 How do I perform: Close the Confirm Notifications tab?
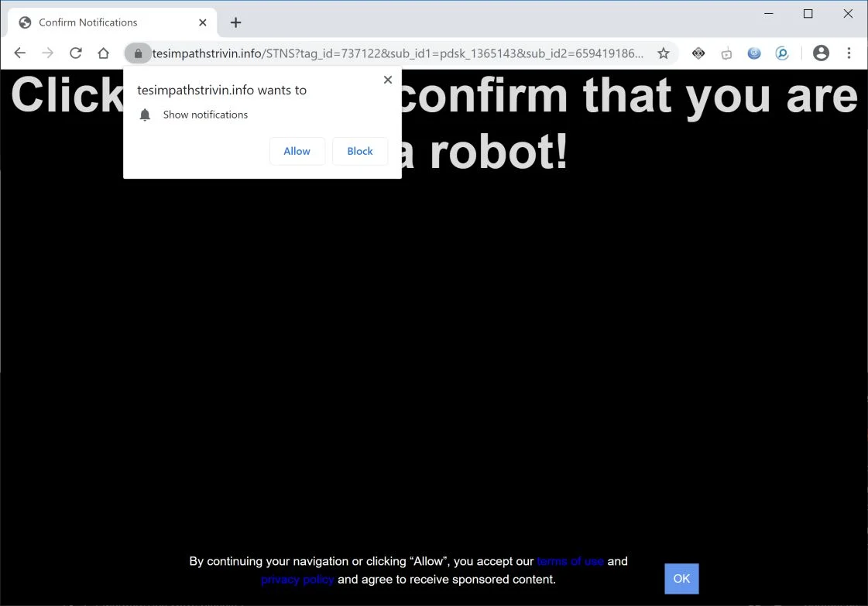[203, 22]
